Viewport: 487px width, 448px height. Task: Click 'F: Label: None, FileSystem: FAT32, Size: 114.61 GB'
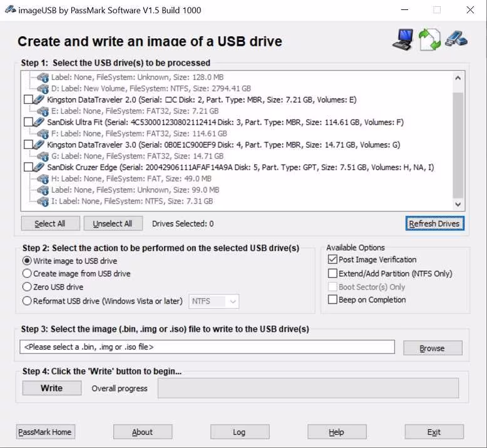click(139, 134)
